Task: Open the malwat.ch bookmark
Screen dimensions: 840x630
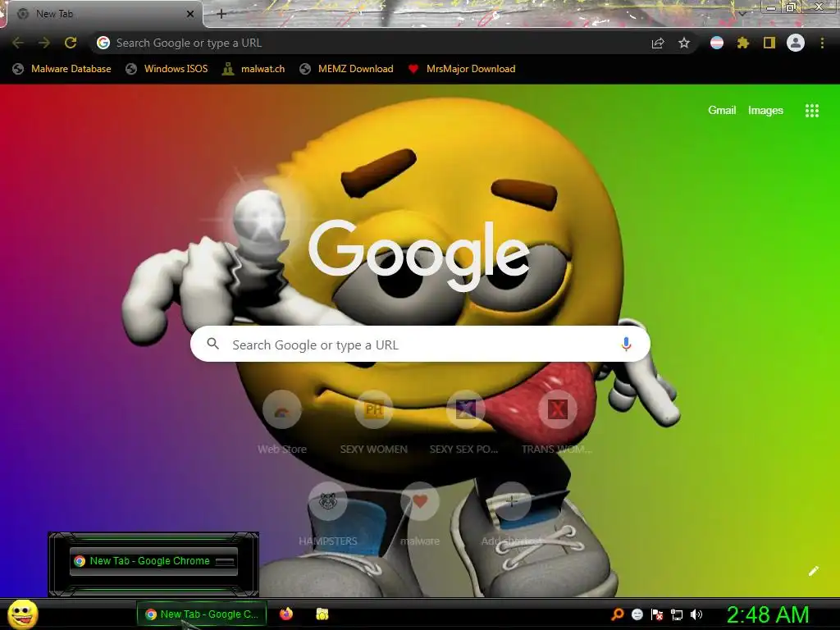Action: [254, 69]
